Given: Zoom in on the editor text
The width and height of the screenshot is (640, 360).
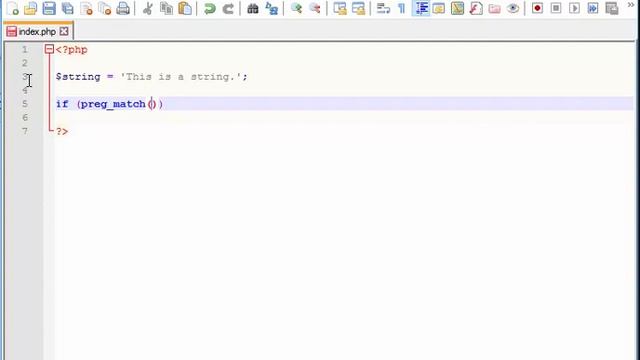Looking at the screenshot, I should pos(296,8).
